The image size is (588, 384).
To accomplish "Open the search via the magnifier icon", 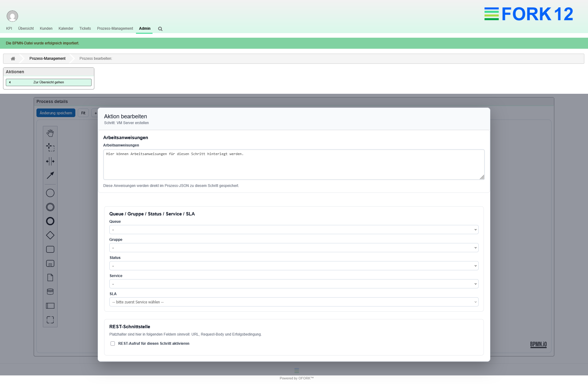I will [x=160, y=29].
